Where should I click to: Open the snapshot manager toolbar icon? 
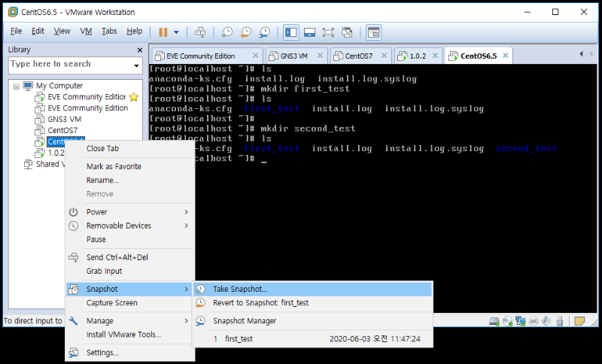point(265,32)
